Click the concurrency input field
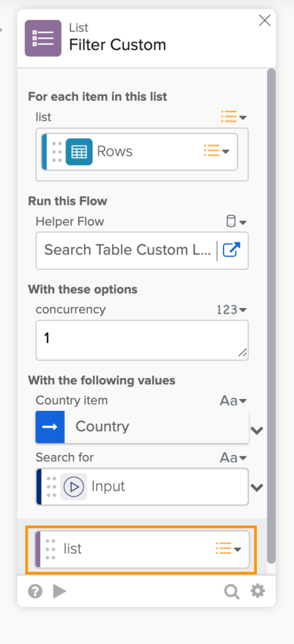The image size is (294, 644). click(x=142, y=340)
